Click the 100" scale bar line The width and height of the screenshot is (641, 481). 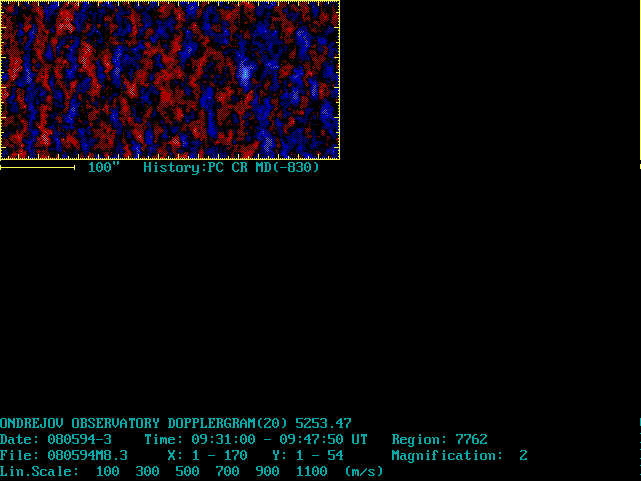click(x=38, y=167)
